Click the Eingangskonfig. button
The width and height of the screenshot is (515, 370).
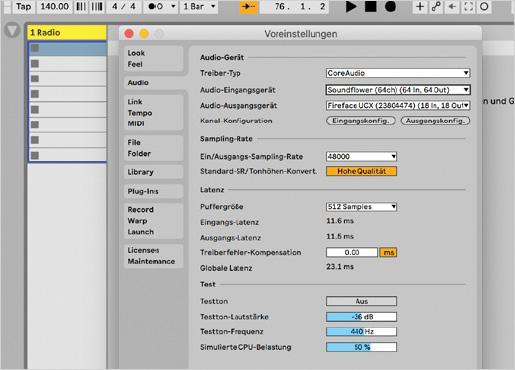[361, 121]
